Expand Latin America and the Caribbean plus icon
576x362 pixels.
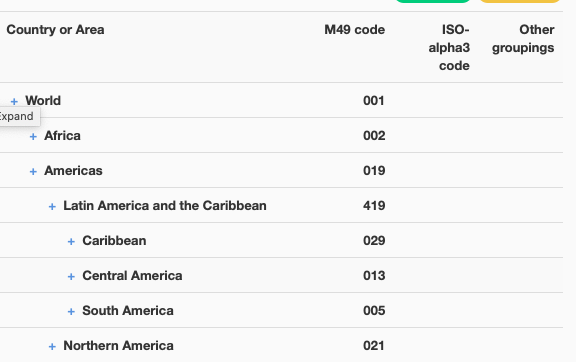52,207
